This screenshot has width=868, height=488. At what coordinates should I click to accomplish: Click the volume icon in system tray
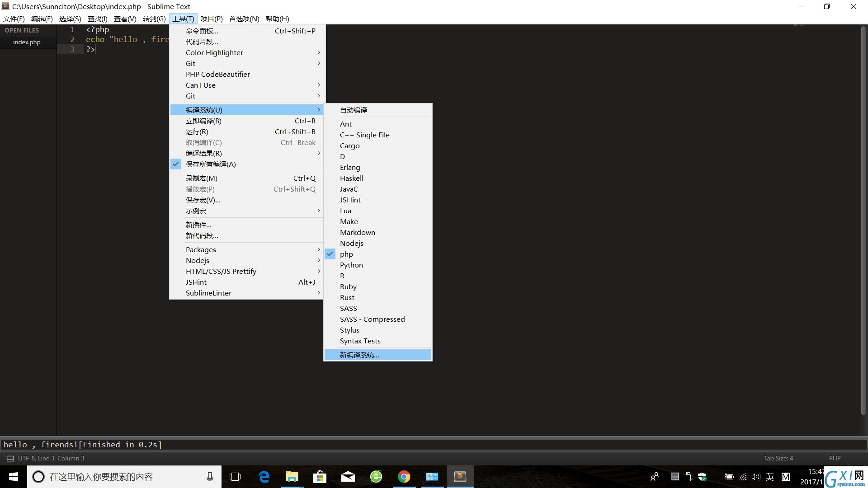(756, 477)
